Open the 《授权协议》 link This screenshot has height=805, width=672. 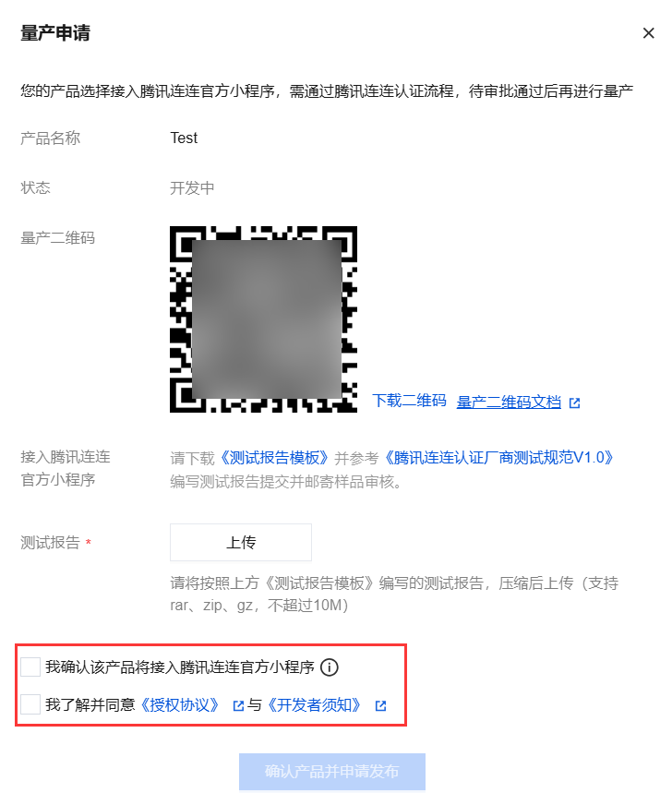point(179,705)
